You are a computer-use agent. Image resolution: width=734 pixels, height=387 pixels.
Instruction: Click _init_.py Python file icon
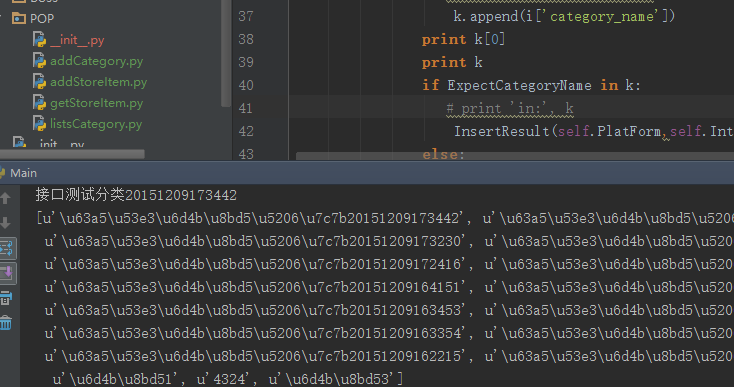39,40
